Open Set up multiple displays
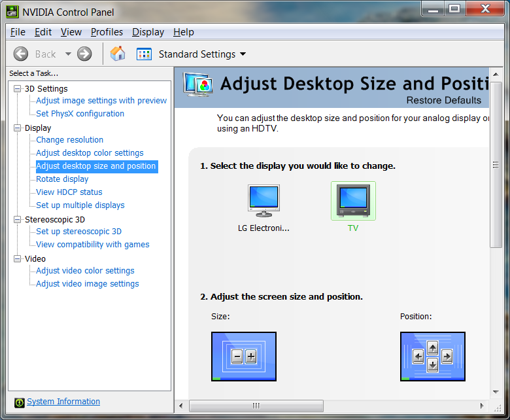Viewport: 510px width, 420px height. click(80, 205)
